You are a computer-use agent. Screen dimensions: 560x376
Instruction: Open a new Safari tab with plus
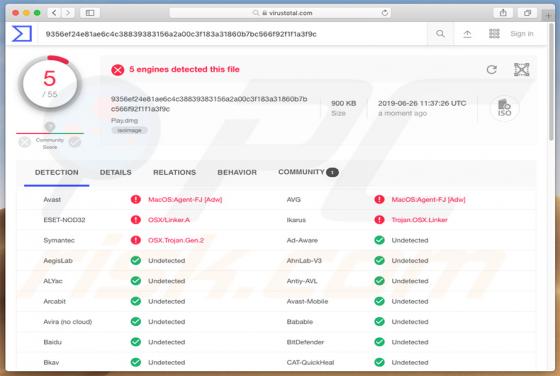pyautogui.click(x=548, y=15)
